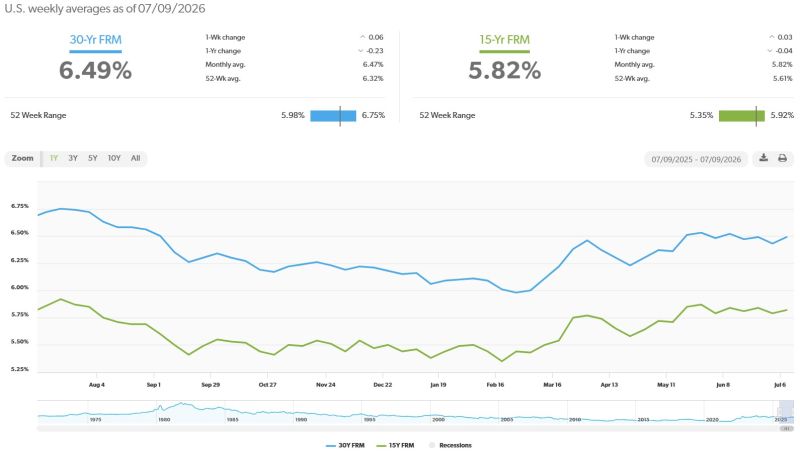The height and width of the screenshot is (455, 800).
Task: Click the Jan 19 x-axis label
Action: [438, 385]
